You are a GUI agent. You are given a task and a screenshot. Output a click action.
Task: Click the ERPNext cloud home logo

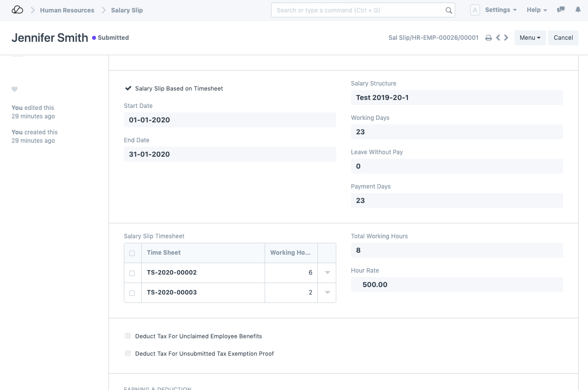[17, 10]
